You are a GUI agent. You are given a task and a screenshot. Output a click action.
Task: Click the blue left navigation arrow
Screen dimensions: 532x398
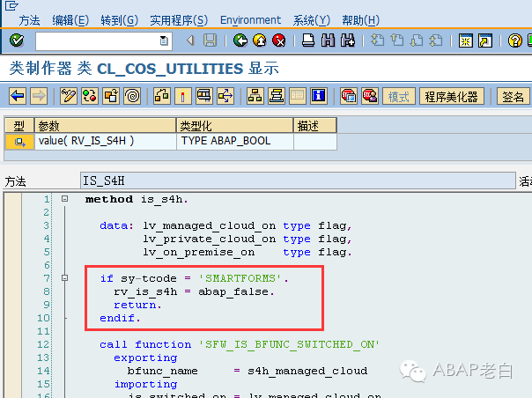pos(18,96)
